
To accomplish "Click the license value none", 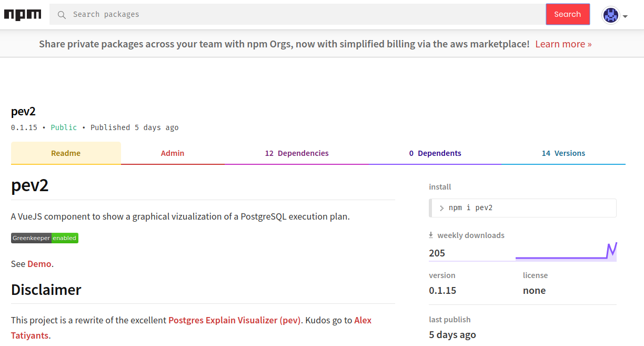I will (x=534, y=290).
